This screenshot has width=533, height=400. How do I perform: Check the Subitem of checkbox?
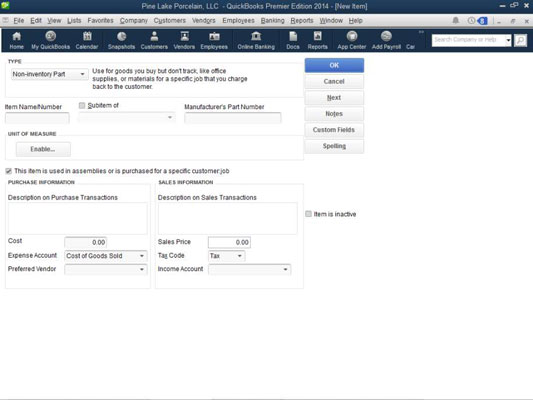pos(82,106)
